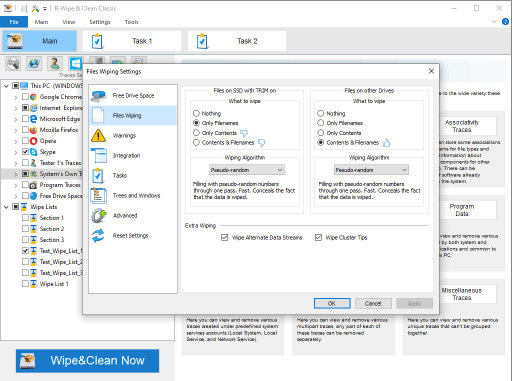This screenshot has width=512, height=381.
Task: Click the Internet traces globe toolbar icon
Action: click(34, 63)
